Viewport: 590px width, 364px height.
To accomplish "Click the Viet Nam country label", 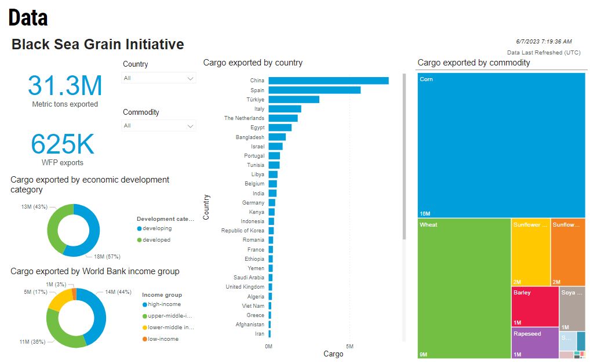I will pos(253,306).
